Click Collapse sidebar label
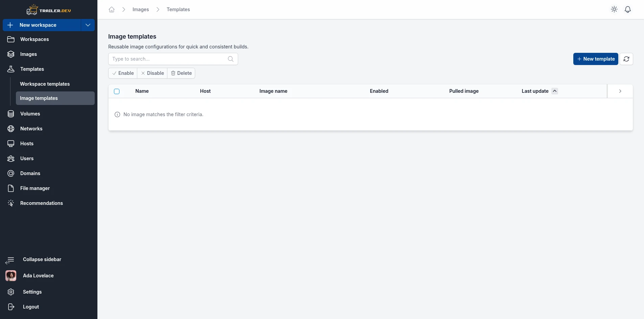 [x=42, y=259]
